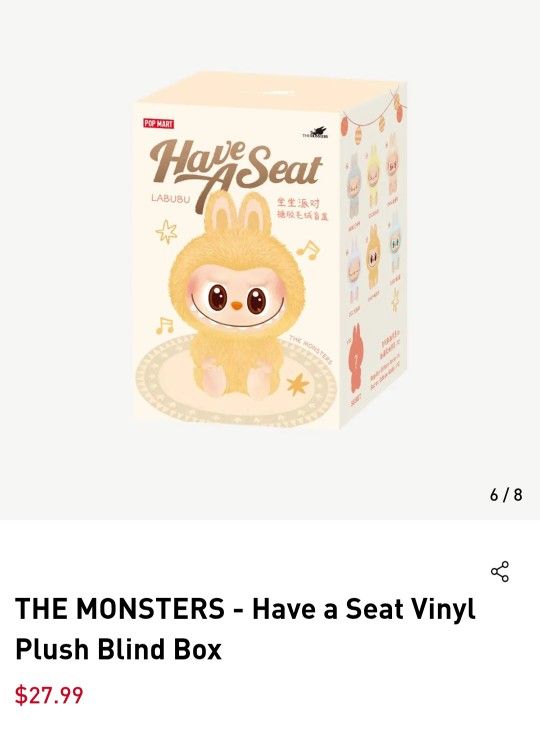Click the music note near the rug
This screenshot has width=540, height=738.
164,325
